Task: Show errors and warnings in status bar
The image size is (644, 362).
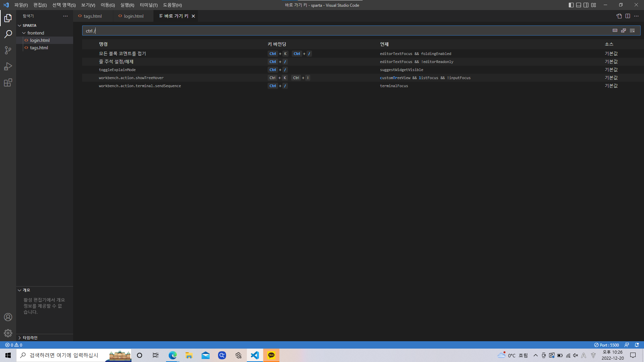Action: [14, 345]
